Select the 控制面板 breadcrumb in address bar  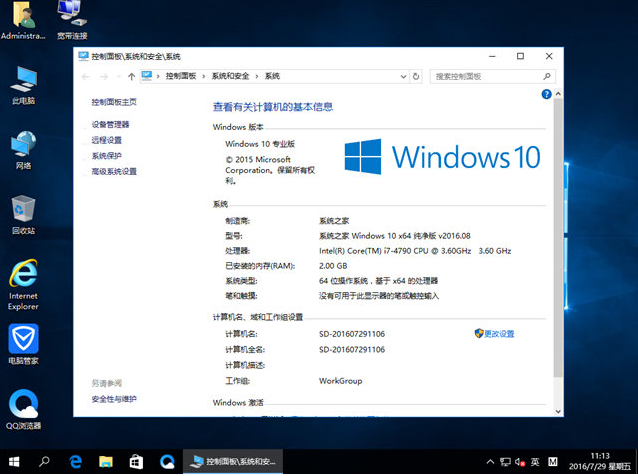[181, 76]
